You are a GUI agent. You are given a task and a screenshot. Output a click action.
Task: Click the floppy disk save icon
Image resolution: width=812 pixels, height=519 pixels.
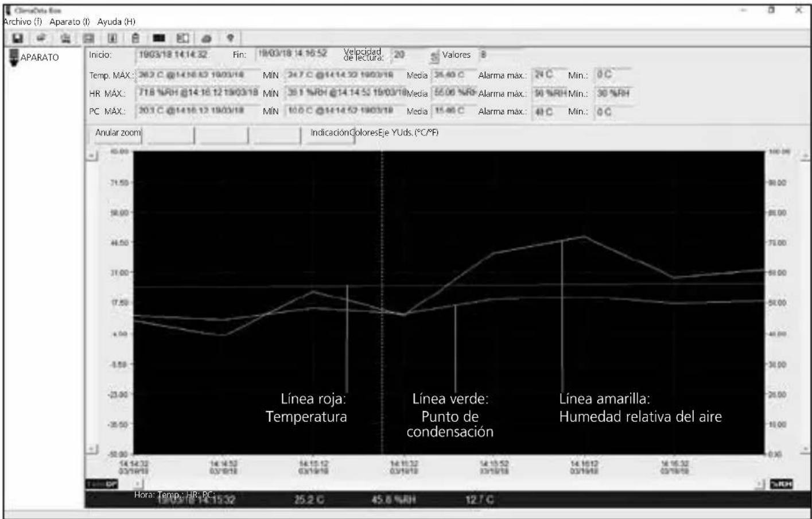pyautogui.click(x=18, y=38)
